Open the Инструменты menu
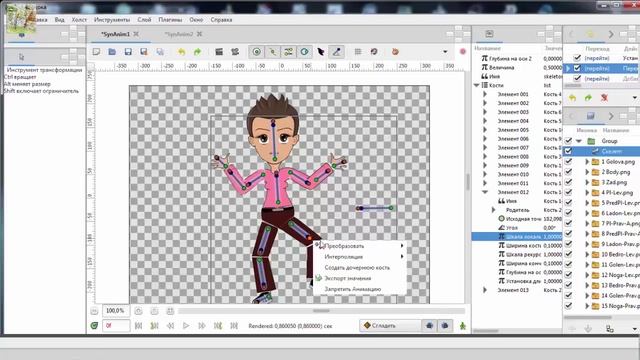This screenshot has height=360, width=640. (112, 20)
